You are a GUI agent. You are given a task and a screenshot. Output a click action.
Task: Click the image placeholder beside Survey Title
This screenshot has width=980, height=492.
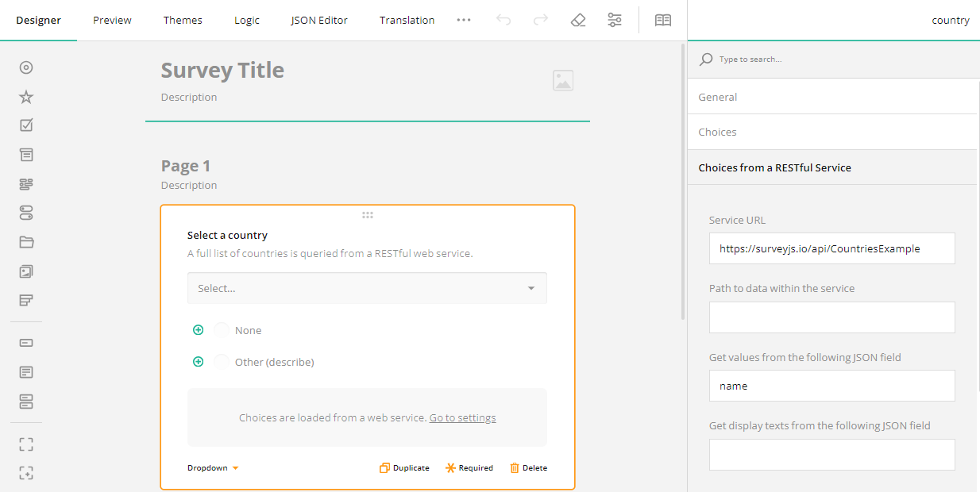[563, 80]
